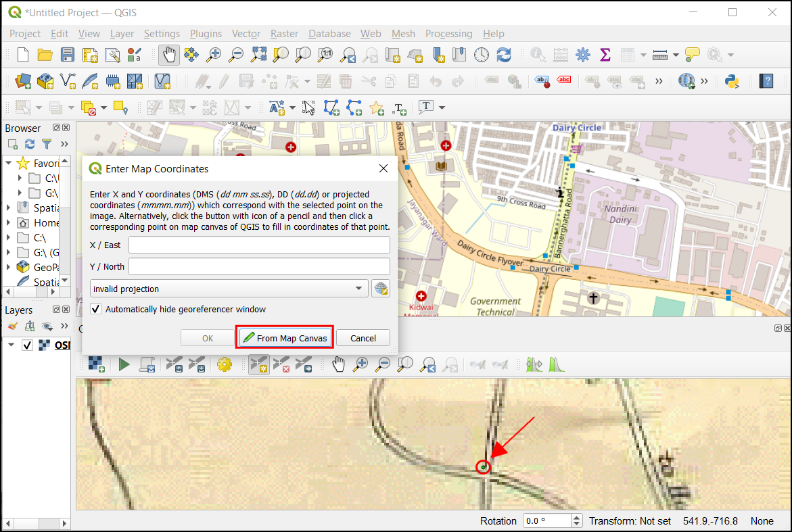Start georeferencing with the green play icon
The height and width of the screenshot is (532, 792).
point(124,364)
